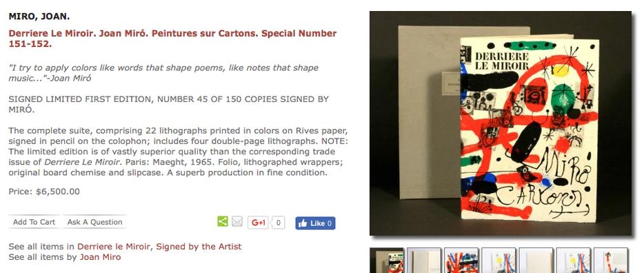Select the sixth thumbnail image
This screenshot has width=644, height=273.
574,261
